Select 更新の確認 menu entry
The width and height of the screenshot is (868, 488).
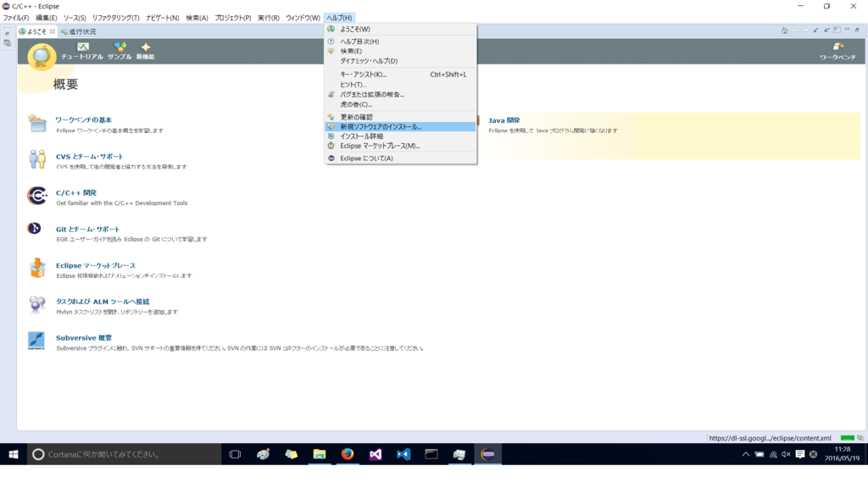[x=400, y=117]
